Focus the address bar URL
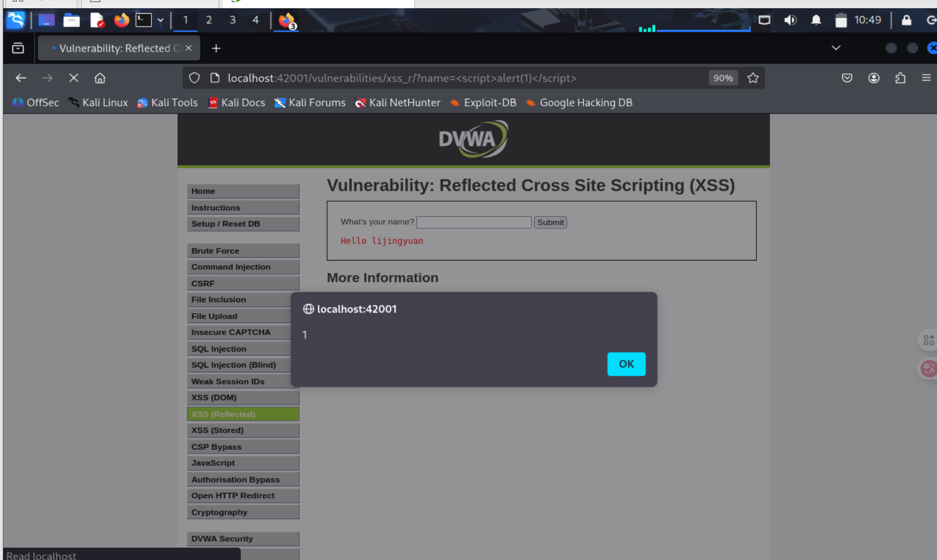 pos(402,78)
